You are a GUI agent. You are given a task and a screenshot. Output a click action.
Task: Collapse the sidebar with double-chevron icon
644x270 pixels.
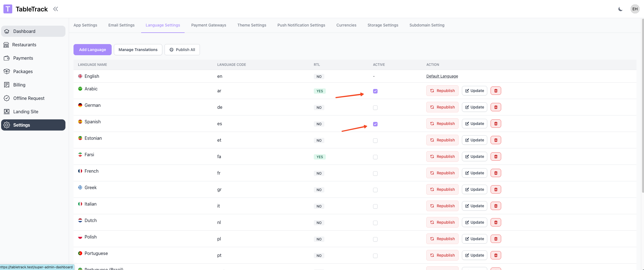(56, 9)
